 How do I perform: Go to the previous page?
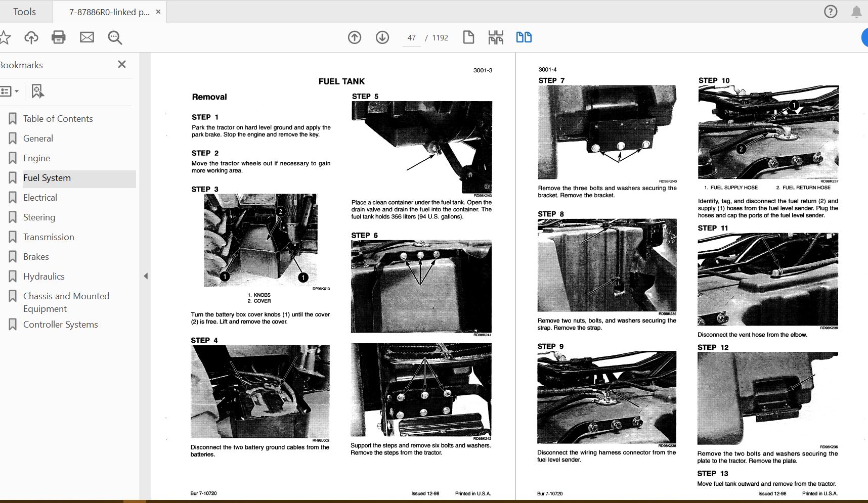coord(355,37)
